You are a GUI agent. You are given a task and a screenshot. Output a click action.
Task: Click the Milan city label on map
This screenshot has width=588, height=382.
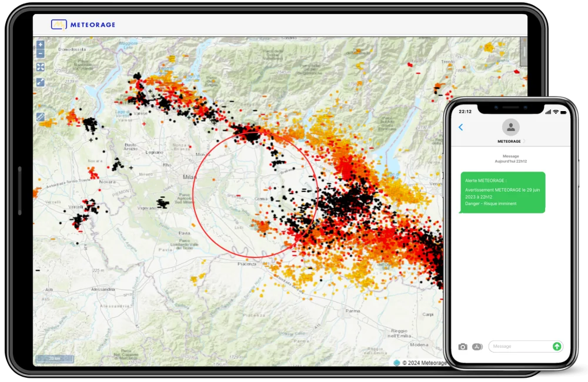pyautogui.click(x=188, y=177)
